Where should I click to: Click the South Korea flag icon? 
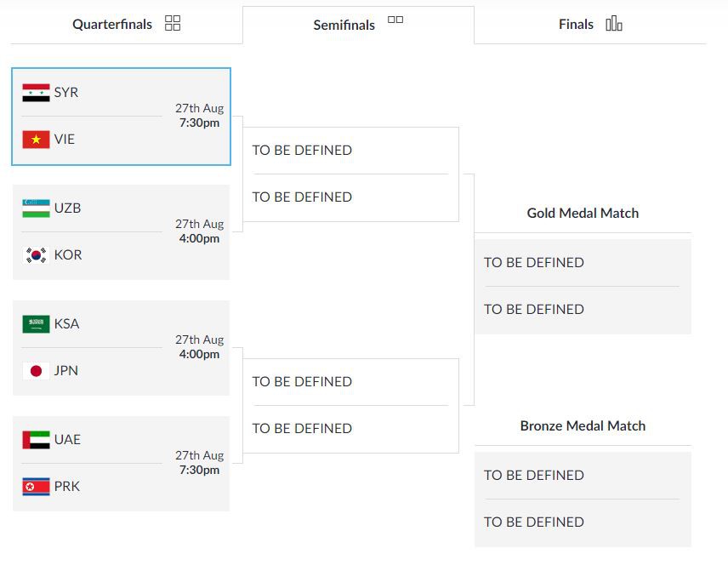[x=36, y=255]
